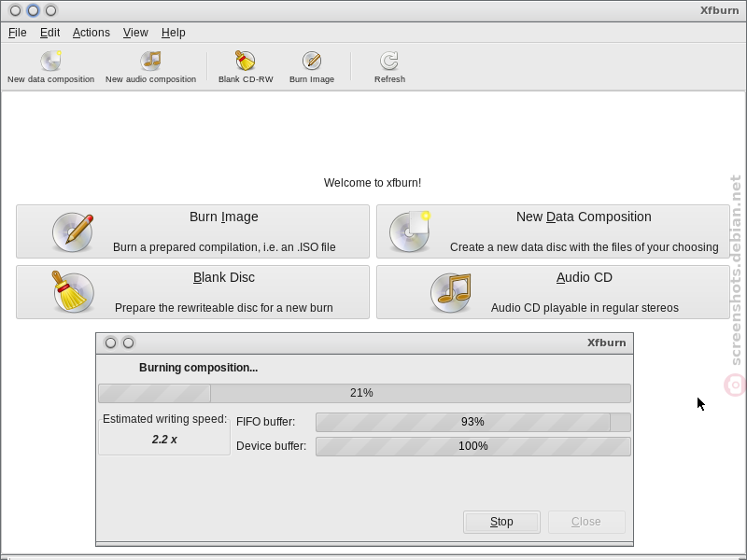Click the Refresh toolbar icon
Screen dimensions: 747x560
pyautogui.click(x=389, y=61)
